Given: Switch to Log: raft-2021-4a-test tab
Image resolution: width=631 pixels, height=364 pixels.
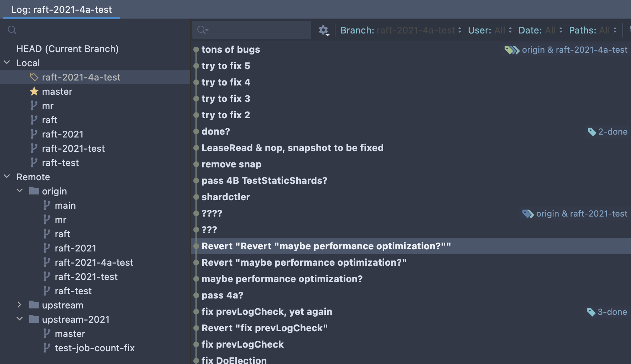Looking at the screenshot, I should click(x=62, y=10).
